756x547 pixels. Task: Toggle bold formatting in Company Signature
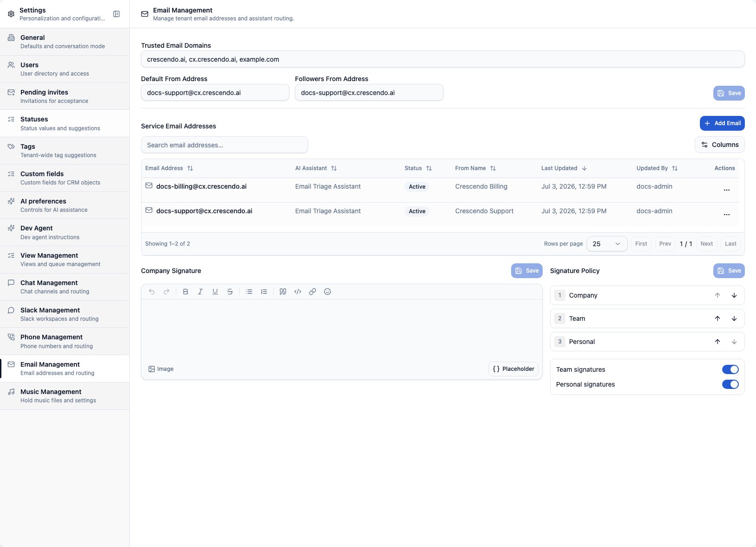tap(186, 292)
